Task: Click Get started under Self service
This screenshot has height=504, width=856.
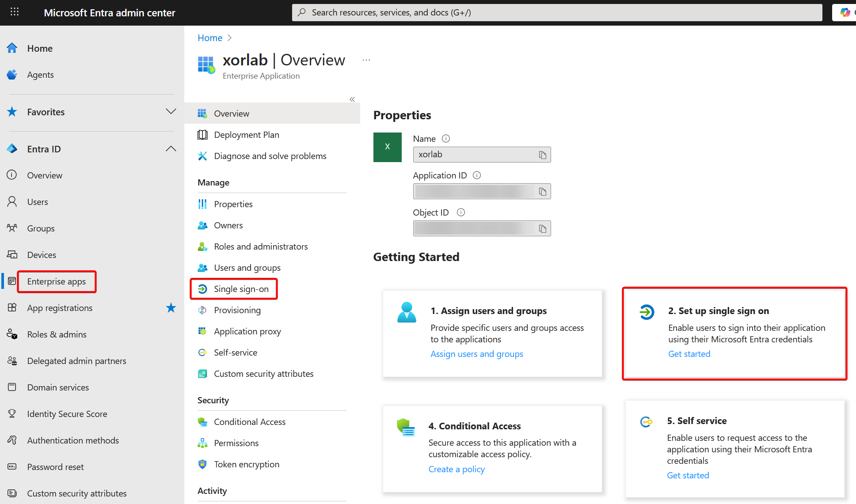Action: [688, 475]
